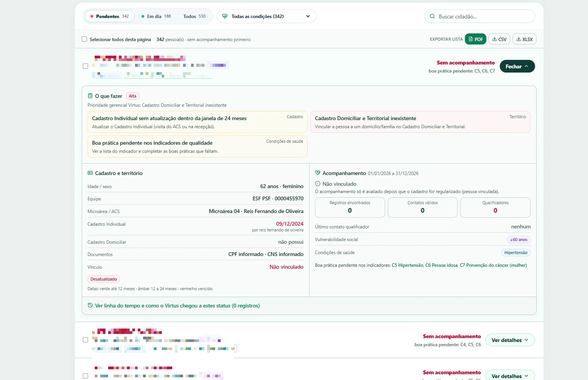588x380 pixels.
Task: Switch to the Em dia tab
Action: pyautogui.click(x=156, y=17)
